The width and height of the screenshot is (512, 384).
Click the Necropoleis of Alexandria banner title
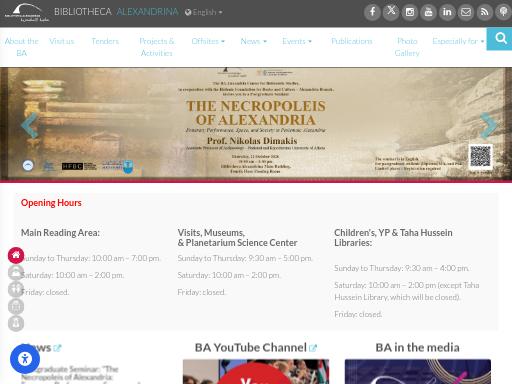click(256, 113)
